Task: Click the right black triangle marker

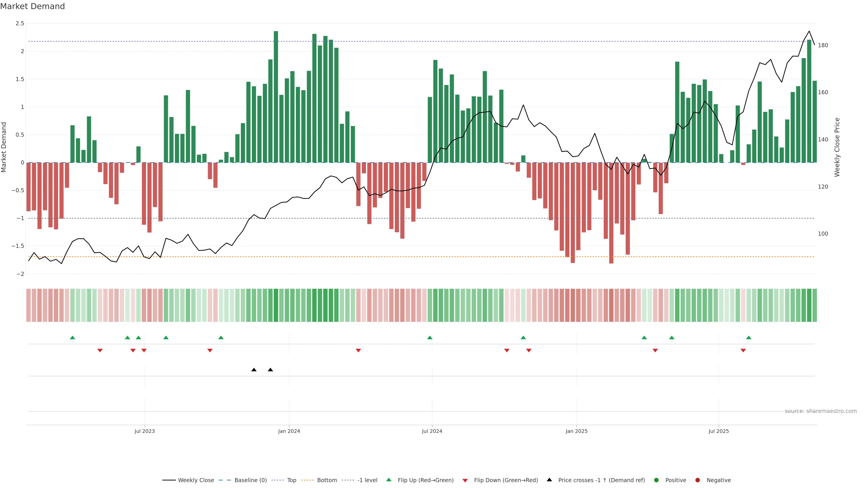Action: pyautogui.click(x=270, y=370)
